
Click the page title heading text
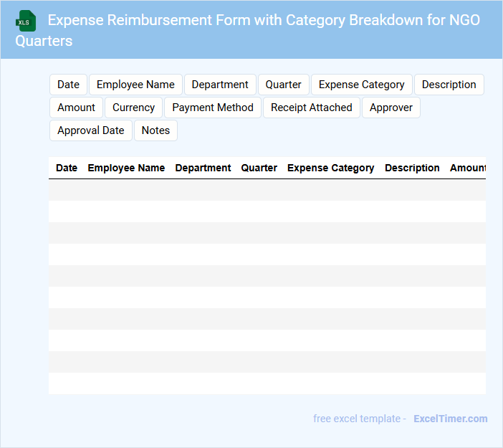tap(264, 20)
